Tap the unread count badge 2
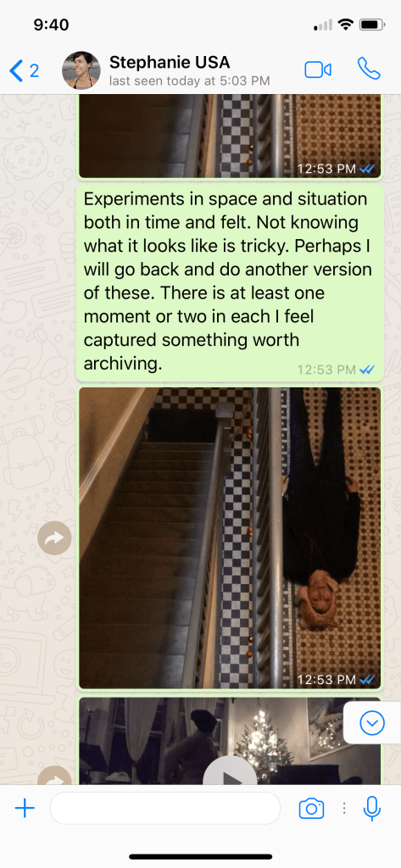Screen dimensions: 401x868 [35, 71]
